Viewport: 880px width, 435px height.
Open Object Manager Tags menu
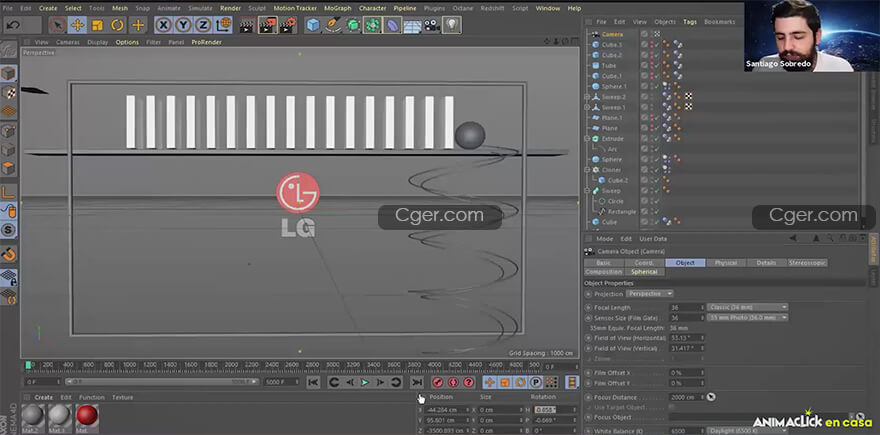(x=690, y=22)
